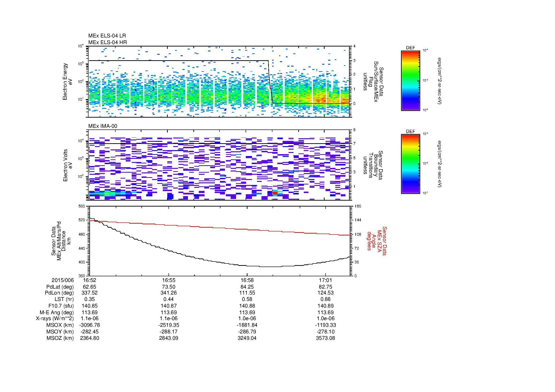This screenshot has height=392, width=555.
Task: Click the lower DEF color bar
Action: (410, 164)
